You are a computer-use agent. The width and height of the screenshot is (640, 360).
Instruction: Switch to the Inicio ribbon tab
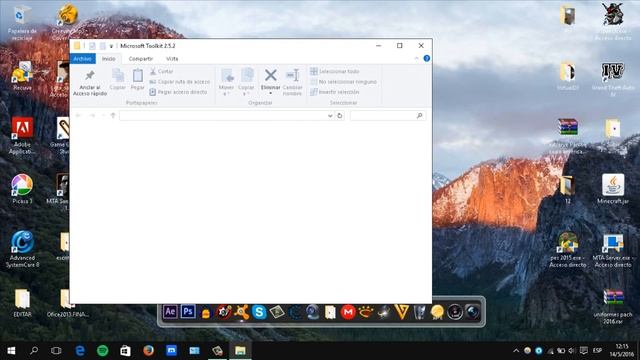coord(109,59)
